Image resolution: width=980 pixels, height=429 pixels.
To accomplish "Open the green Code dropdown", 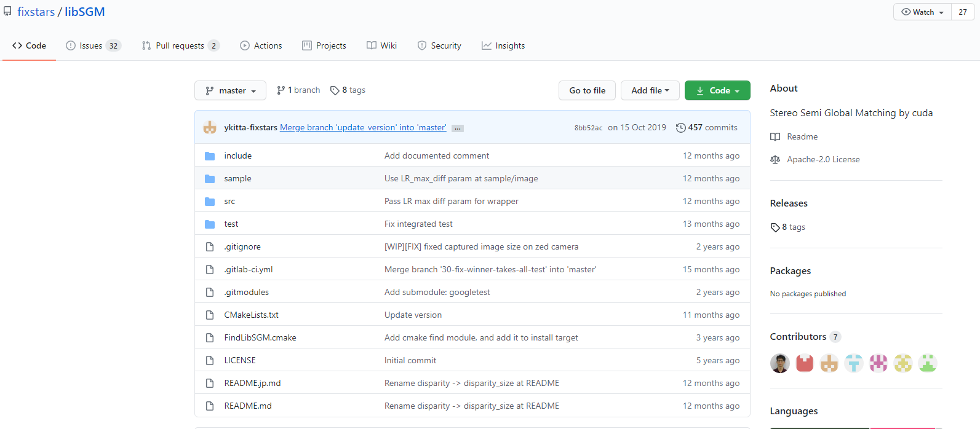I will (717, 90).
